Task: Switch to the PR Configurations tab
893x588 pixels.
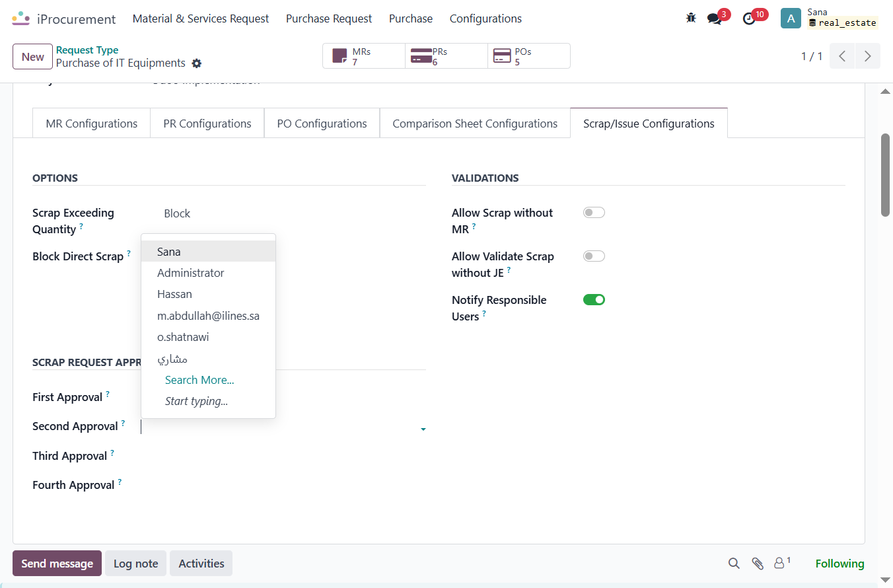Action: [x=207, y=124]
